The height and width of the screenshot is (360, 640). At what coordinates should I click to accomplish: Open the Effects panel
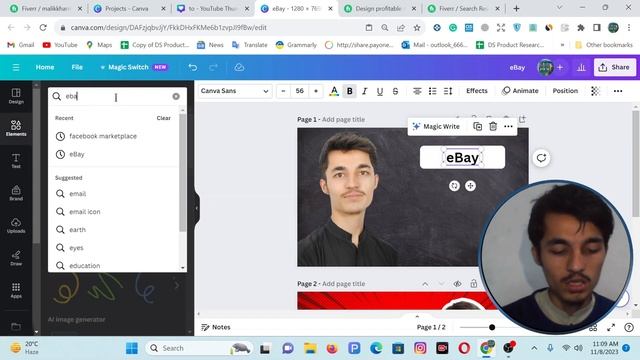(x=477, y=91)
